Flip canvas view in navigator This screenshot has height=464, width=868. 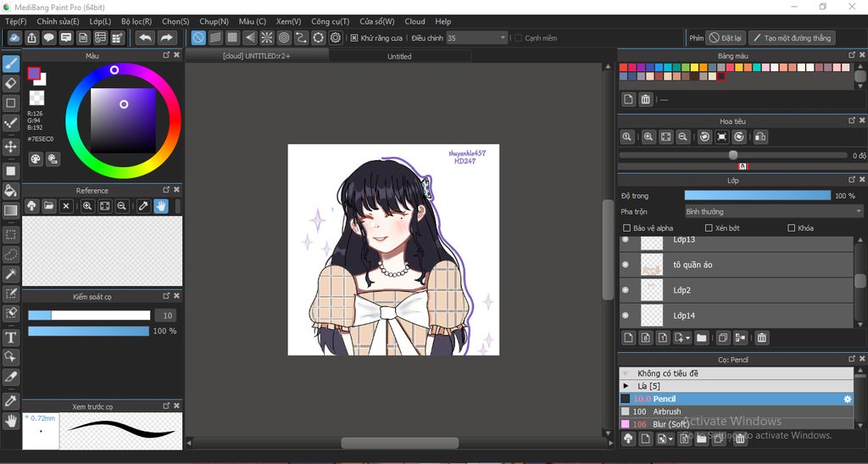pos(760,137)
